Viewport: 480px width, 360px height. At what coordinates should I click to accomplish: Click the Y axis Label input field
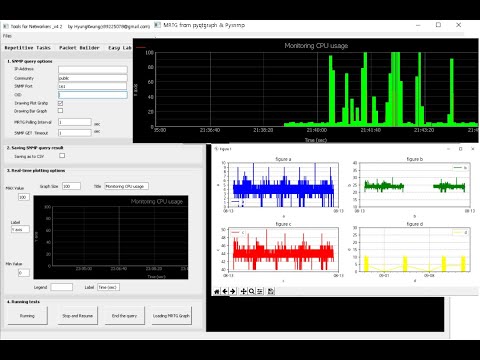pyautogui.click(x=20, y=229)
